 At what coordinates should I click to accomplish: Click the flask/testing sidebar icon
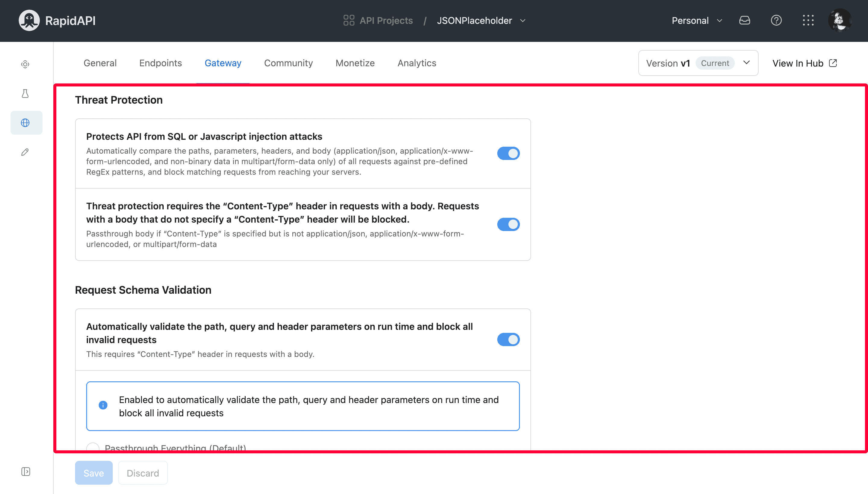pos(25,93)
